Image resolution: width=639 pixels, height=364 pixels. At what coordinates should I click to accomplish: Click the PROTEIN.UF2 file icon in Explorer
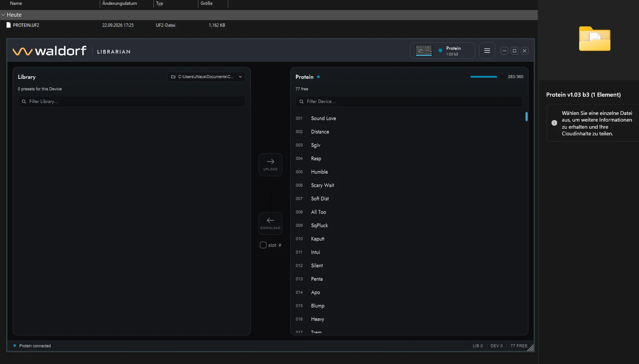9,25
